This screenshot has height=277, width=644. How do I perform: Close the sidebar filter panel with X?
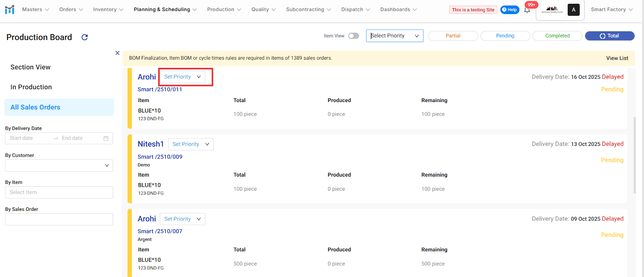coord(118,53)
